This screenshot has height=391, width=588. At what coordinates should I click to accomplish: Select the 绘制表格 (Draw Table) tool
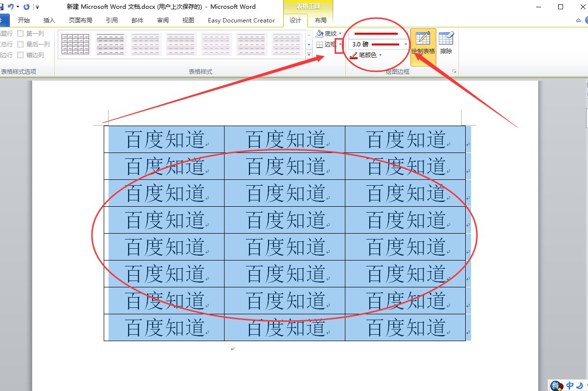click(422, 42)
